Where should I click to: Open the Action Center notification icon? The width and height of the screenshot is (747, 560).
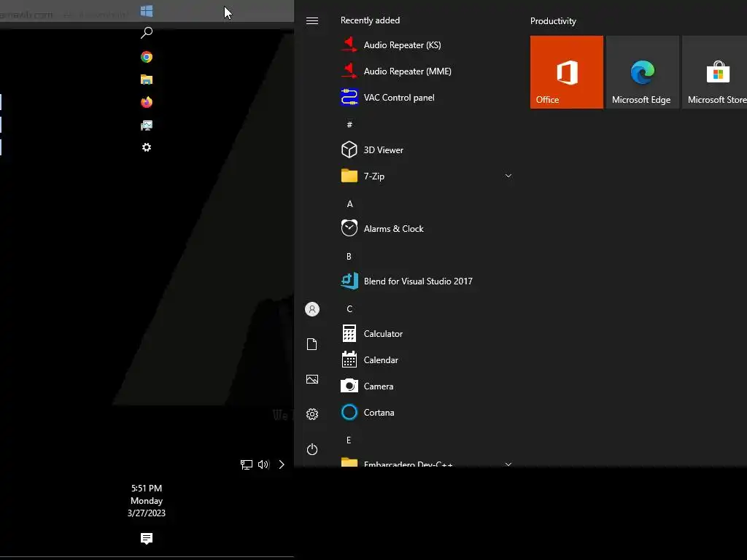[x=146, y=539]
